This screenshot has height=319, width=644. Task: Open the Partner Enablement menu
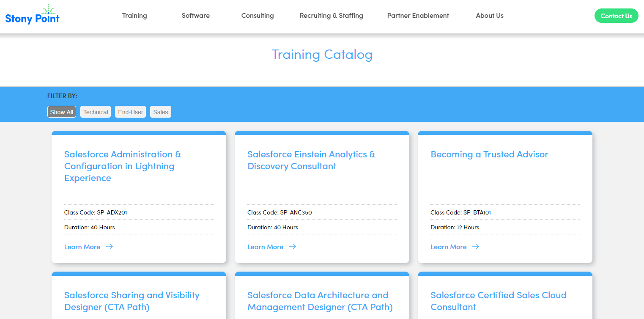point(418,16)
